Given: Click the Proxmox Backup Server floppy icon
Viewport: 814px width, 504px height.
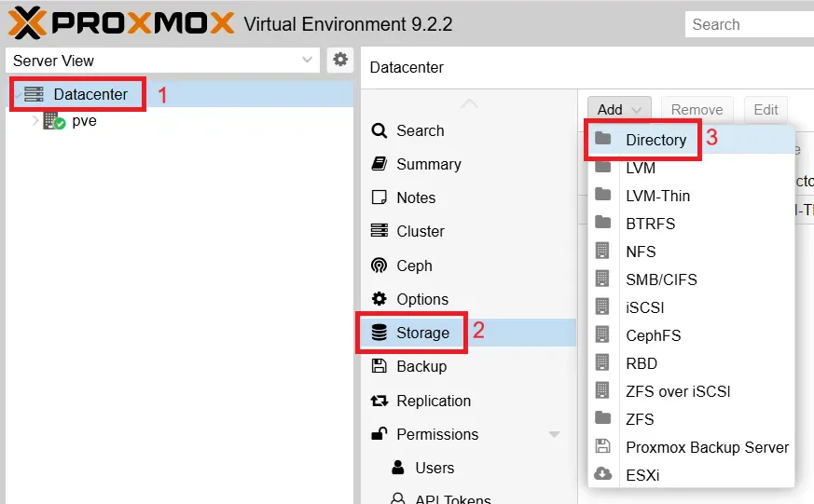Looking at the screenshot, I should pyautogui.click(x=602, y=446).
